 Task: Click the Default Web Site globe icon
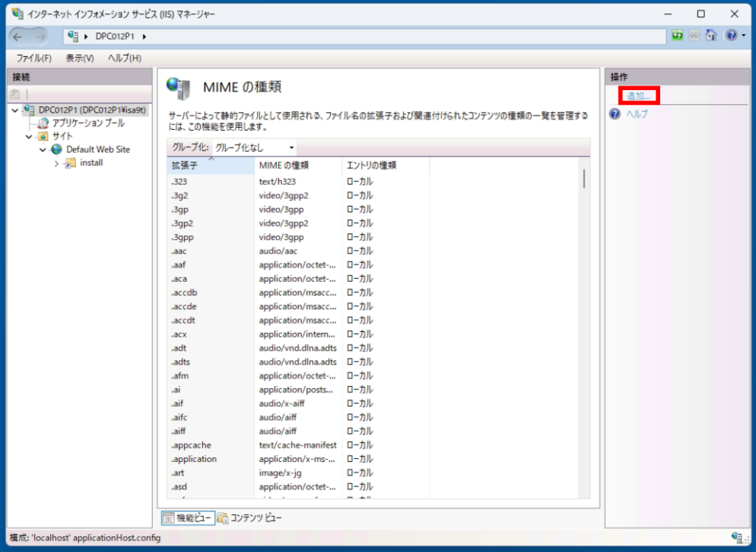point(56,149)
